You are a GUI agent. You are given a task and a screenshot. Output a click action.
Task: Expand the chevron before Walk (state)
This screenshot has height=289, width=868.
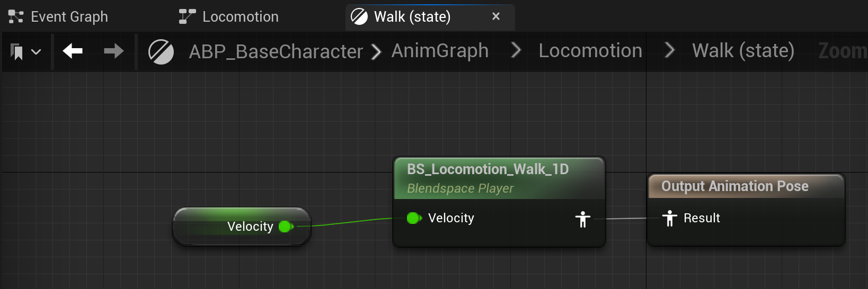point(669,51)
